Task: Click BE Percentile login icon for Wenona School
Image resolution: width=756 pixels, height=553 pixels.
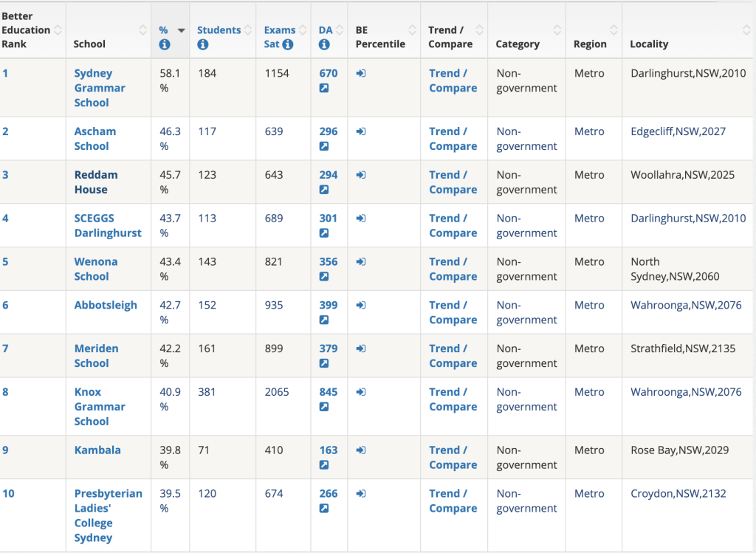Action: pos(360,262)
